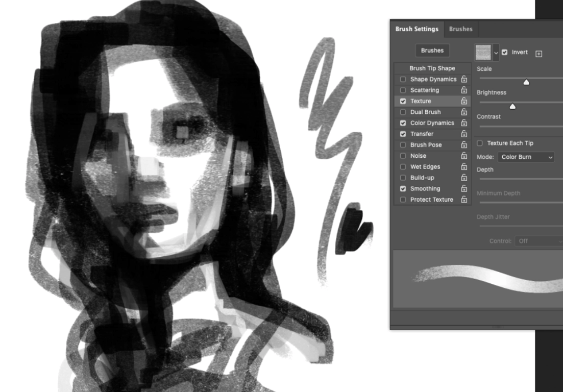Image resolution: width=563 pixels, height=392 pixels.
Task: Open the texture pattern picker arrow
Action: [496, 53]
